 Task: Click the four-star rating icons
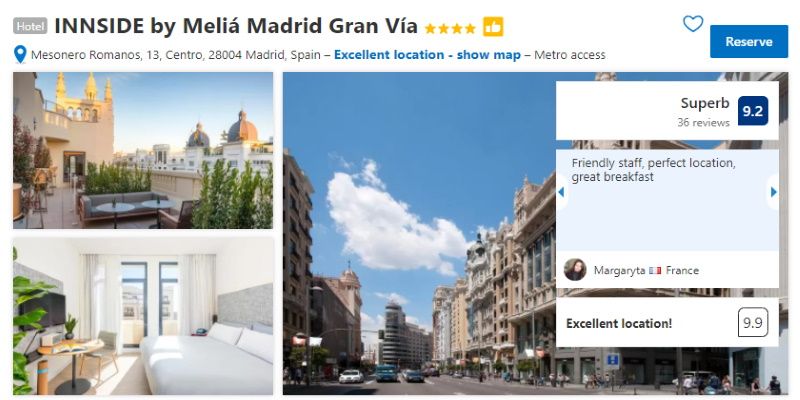point(450,29)
